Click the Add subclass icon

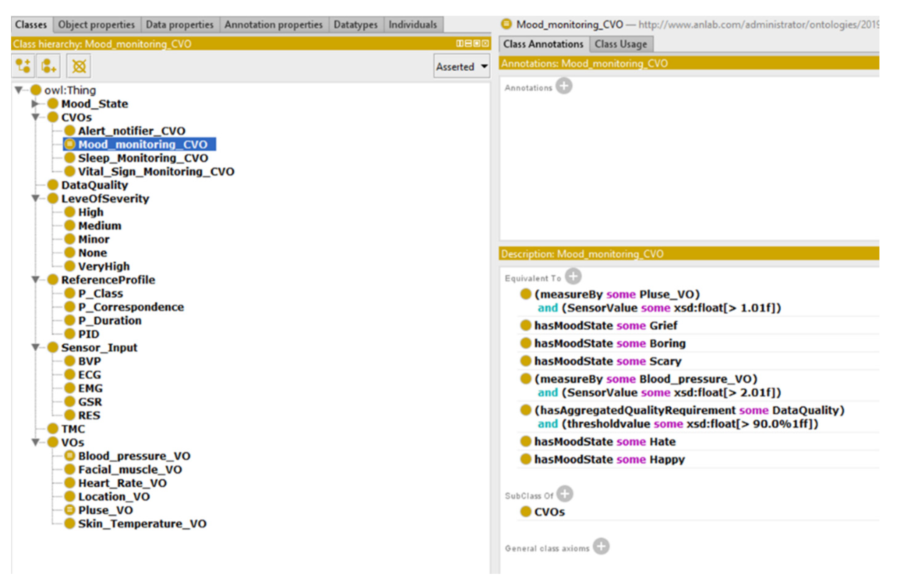coord(23,66)
